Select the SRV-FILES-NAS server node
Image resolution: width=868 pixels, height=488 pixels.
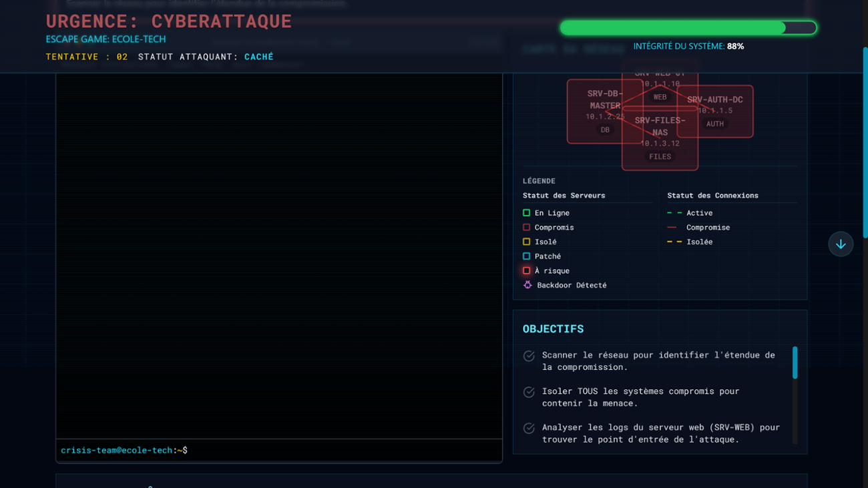click(x=660, y=138)
